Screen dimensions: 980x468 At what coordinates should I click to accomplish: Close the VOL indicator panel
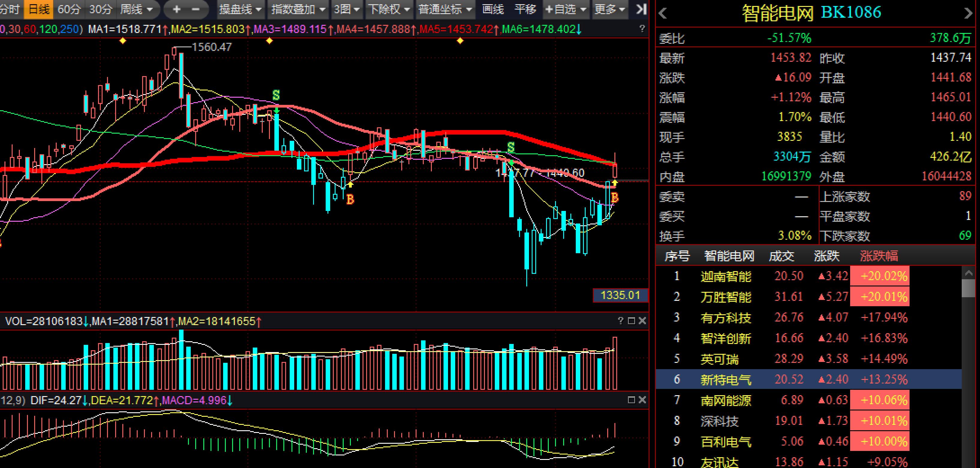pyautogui.click(x=642, y=321)
